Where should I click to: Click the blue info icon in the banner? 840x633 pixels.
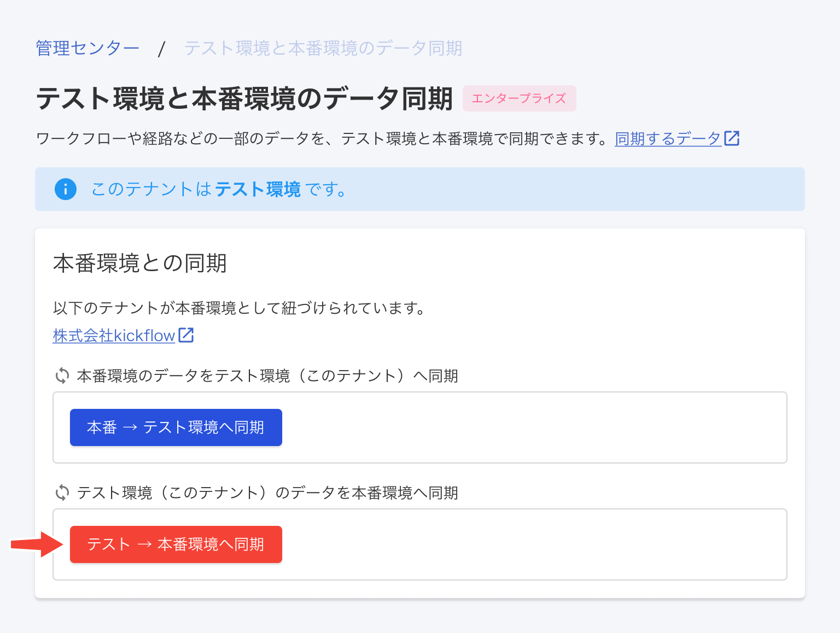pos(66,189)
